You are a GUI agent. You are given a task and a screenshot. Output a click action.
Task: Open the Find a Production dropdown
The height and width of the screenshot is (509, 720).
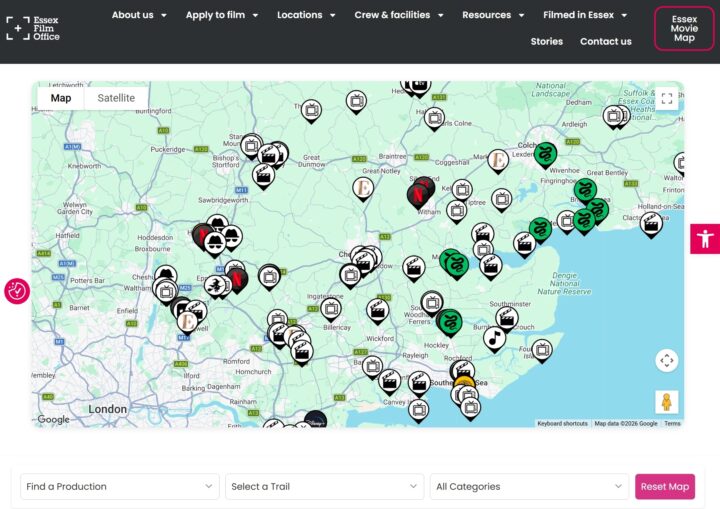coord(119,486)
